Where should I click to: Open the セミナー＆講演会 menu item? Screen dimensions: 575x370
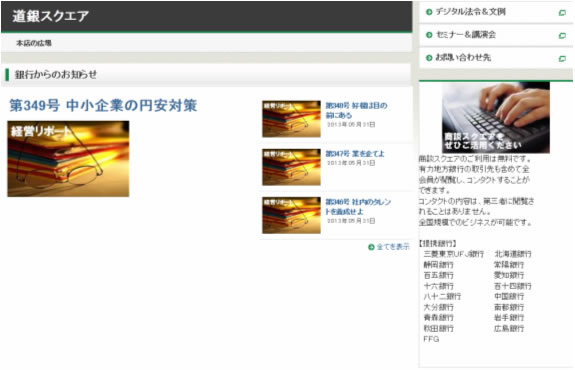pyautogui.click(x=496, y=35)
